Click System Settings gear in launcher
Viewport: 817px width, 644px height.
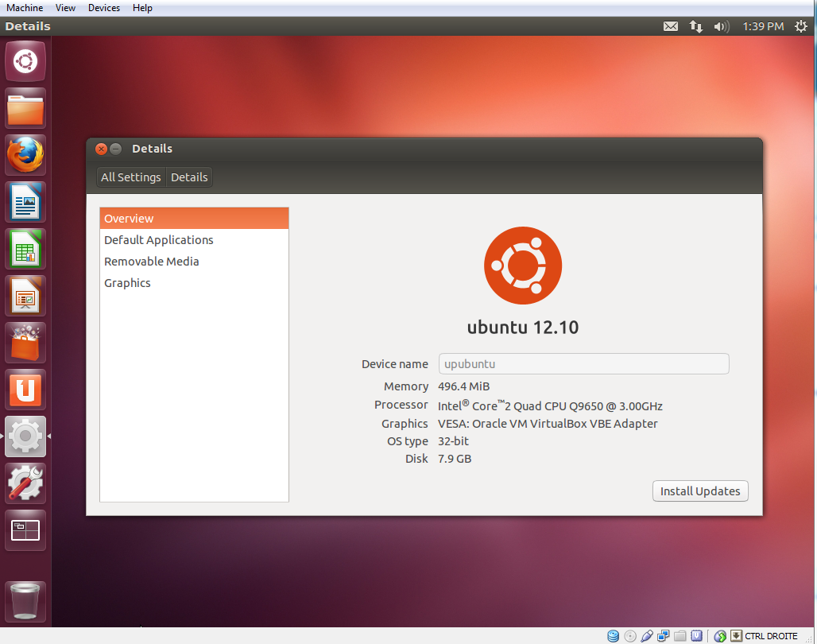tap(25, 436)
